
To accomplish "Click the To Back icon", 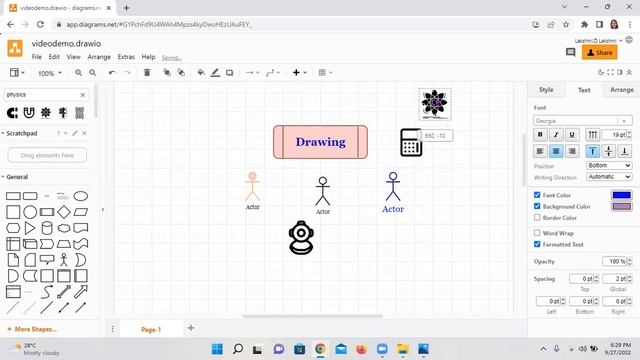I will [181, 73].
